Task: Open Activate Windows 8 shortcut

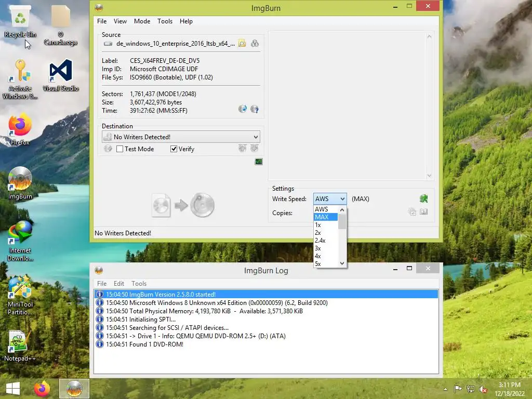Action: [20, 79]
